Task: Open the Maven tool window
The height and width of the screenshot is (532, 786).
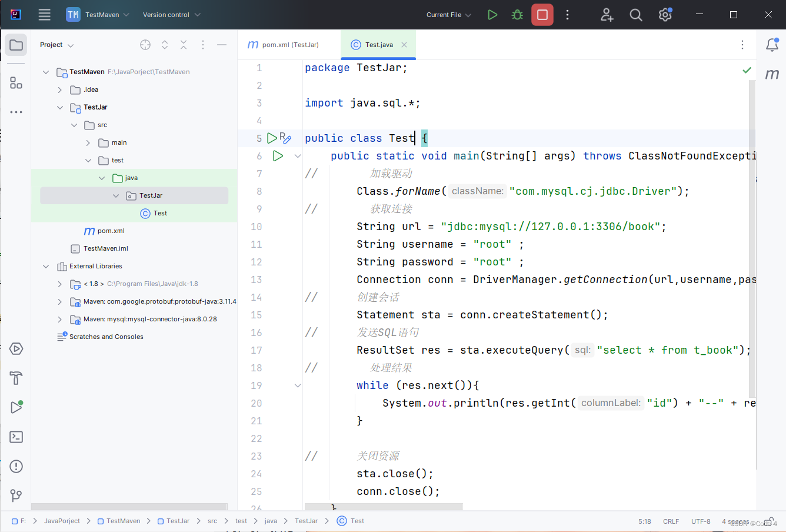Action: pyautogui.click(x=772, y=74)
